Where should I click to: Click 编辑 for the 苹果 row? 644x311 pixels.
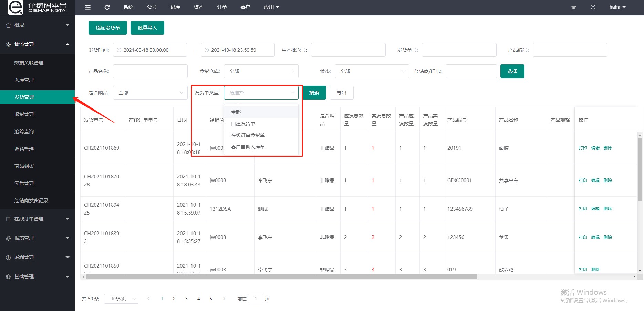coord(595,237)
